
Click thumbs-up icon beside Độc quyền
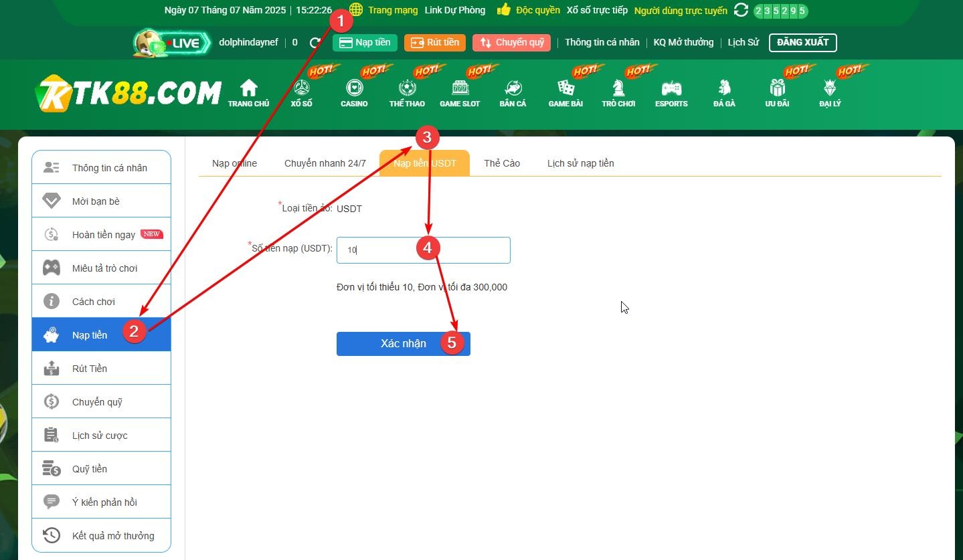pyautogui.click(x=504, y=9)
